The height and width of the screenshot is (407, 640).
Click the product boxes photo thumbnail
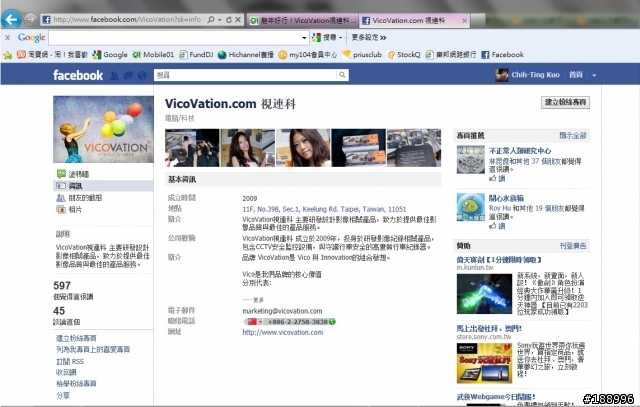(359, 148)
